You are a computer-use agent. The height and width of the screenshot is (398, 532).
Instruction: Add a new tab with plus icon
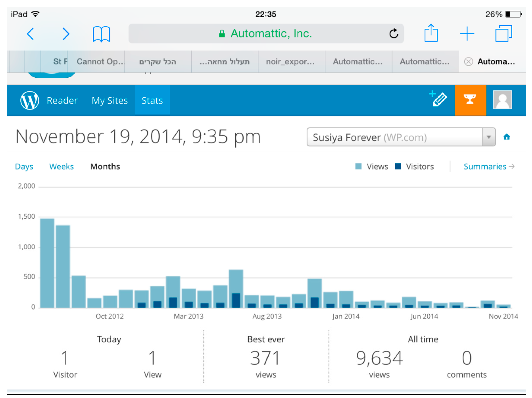(467, 33)
